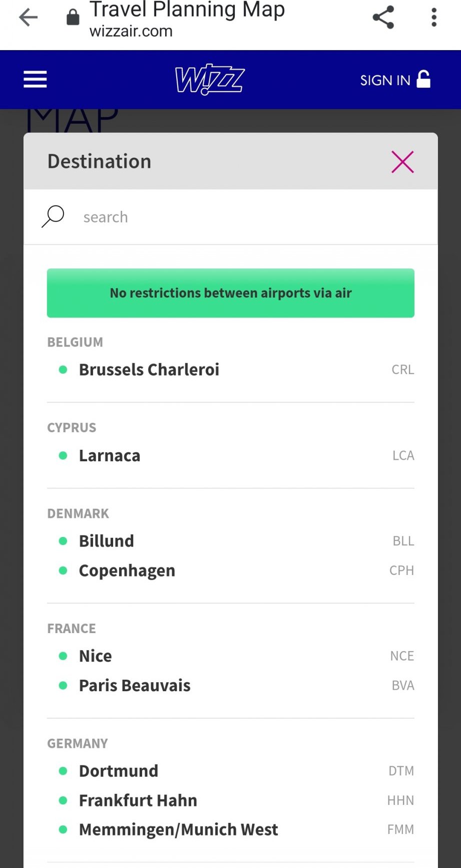This screenshot has height=868, width=461.
Task: Choose Billund airport
Action: [107, 541]
